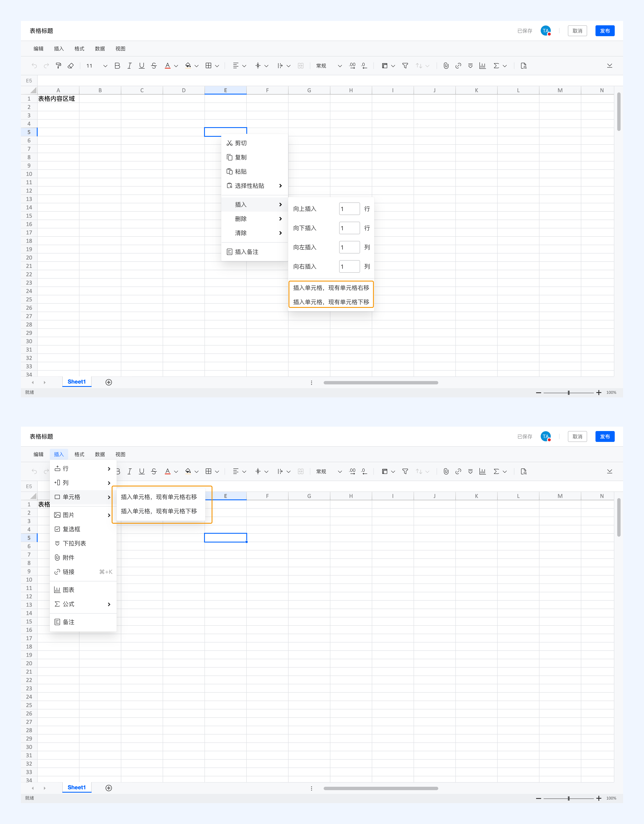The image size is (644, 824).
Task: Click the 向上插入 row count input field
Action: 350,209
